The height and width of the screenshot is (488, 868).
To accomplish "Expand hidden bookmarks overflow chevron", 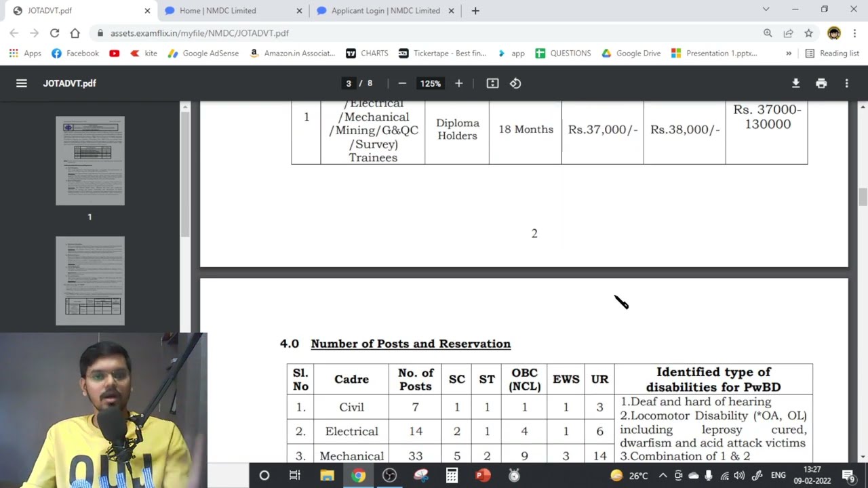I will [789, 54].
